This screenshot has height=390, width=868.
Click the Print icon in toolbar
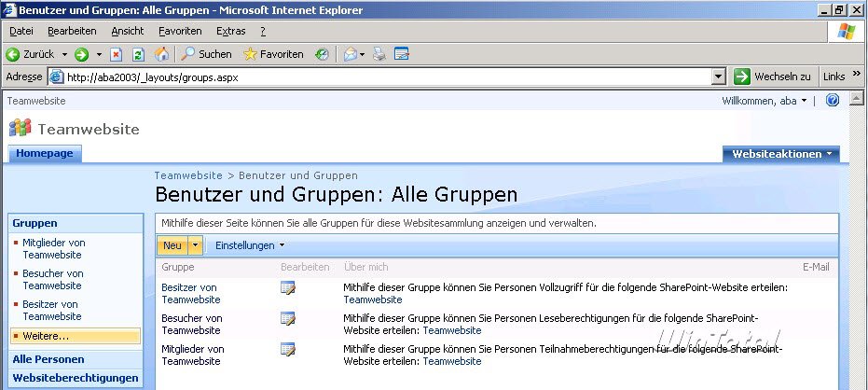click(379, 54)
